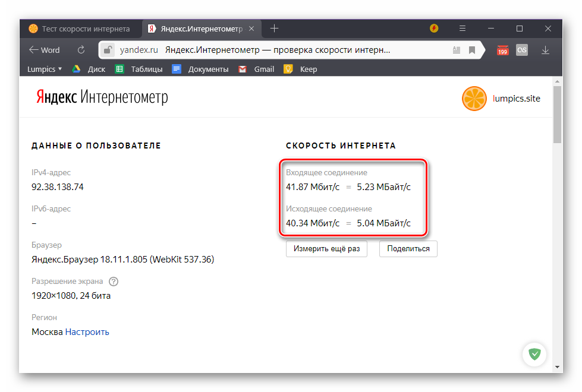Open reader mode icon in address bar
Viewport: 582px width, 392px height.
tap(456, 50)
